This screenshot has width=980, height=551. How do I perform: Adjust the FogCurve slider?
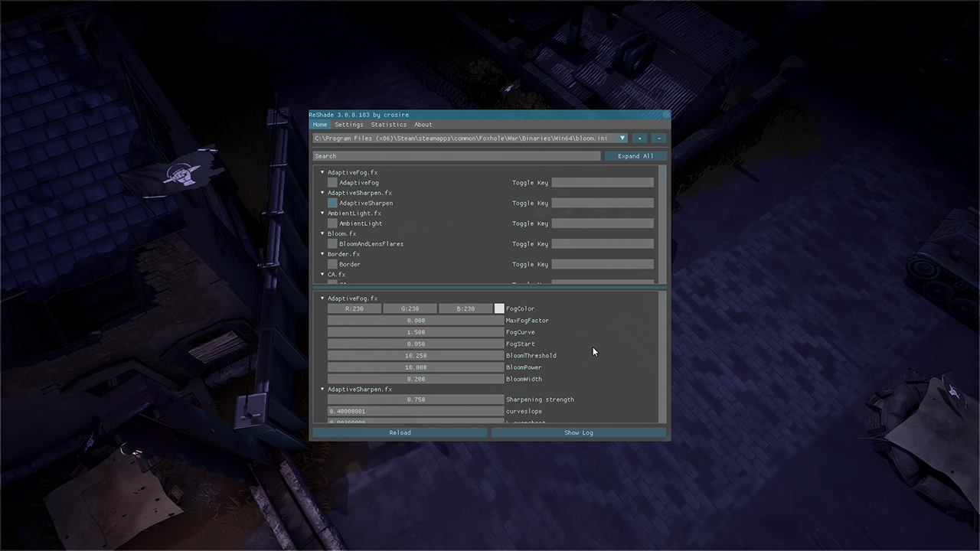(x=416, y=333)
